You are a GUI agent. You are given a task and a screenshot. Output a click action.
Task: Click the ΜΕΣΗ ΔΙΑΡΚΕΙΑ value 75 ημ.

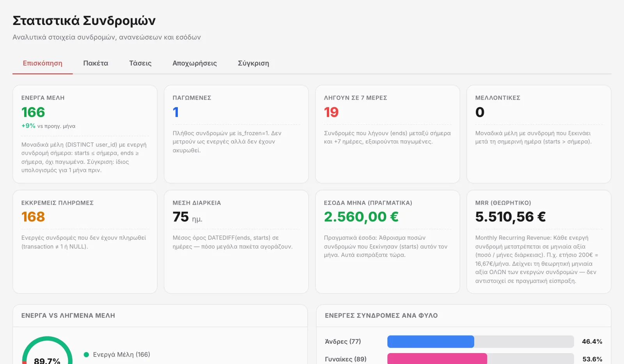coord(188,217)
